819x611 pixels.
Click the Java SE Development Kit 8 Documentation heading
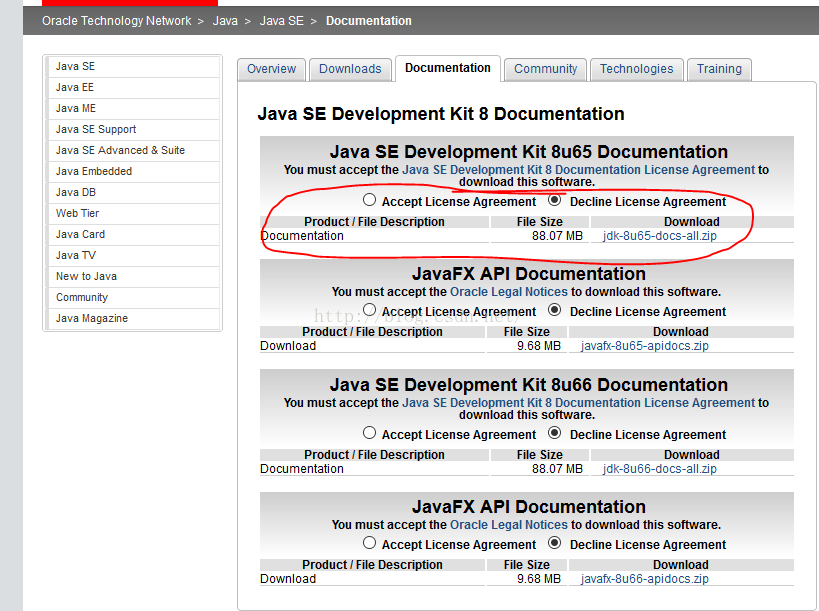coord(441,114)
